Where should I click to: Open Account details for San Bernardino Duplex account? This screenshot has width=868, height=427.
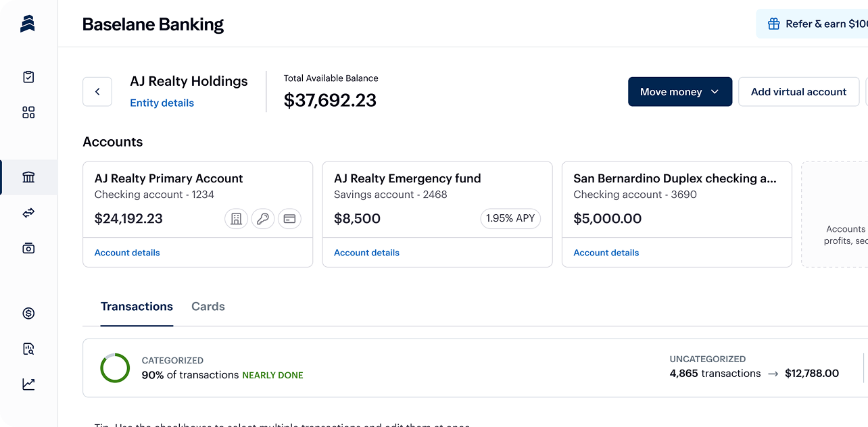606,253
